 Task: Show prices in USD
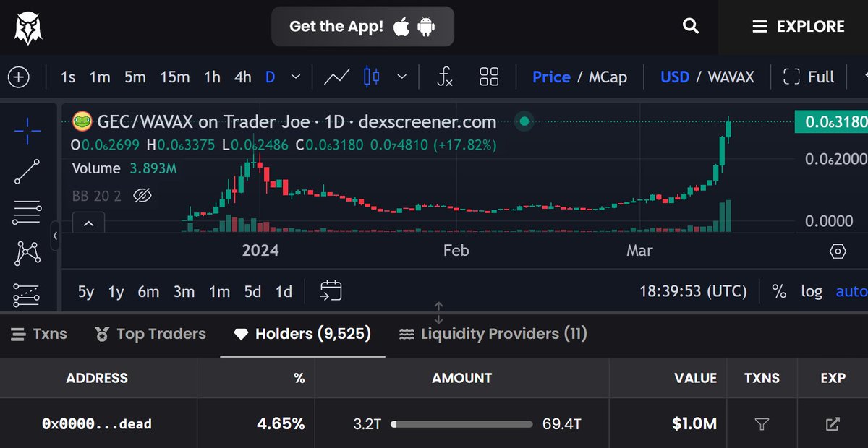[x=675, y=77]
